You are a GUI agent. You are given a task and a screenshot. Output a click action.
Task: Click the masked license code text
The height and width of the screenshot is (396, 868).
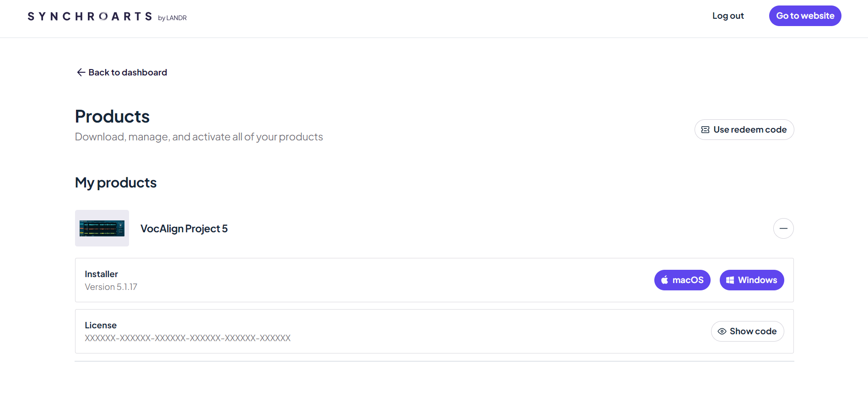(188, 338)
